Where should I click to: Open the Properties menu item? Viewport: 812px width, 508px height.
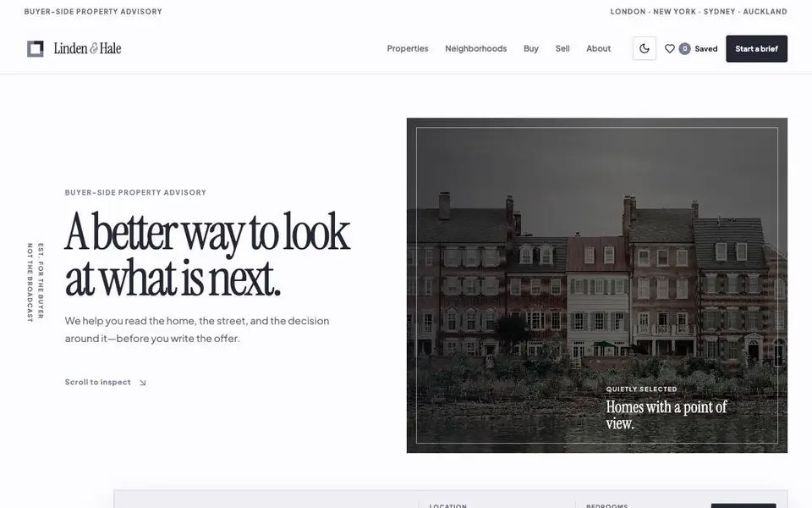(x=408, y=49)
